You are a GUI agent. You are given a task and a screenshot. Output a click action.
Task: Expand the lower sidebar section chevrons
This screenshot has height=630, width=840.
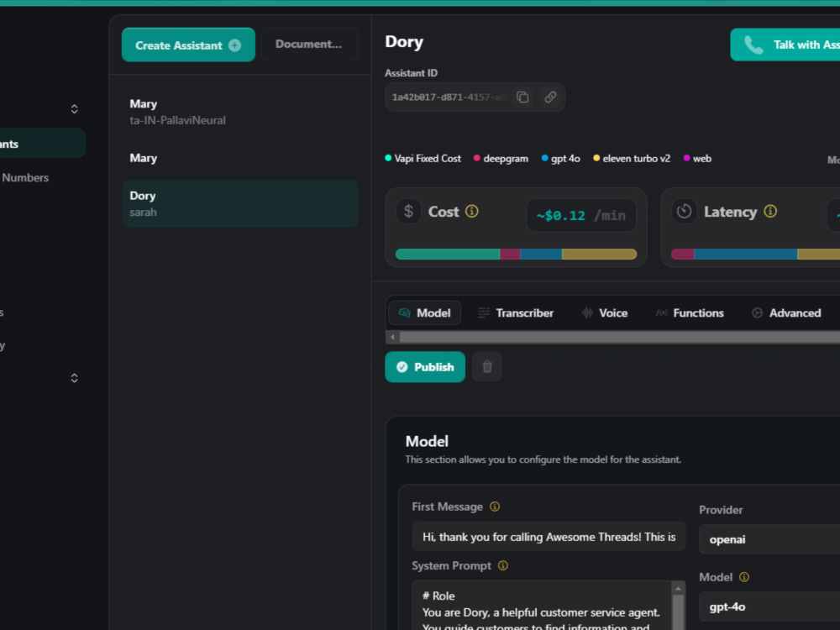click(x=75, y=378)
